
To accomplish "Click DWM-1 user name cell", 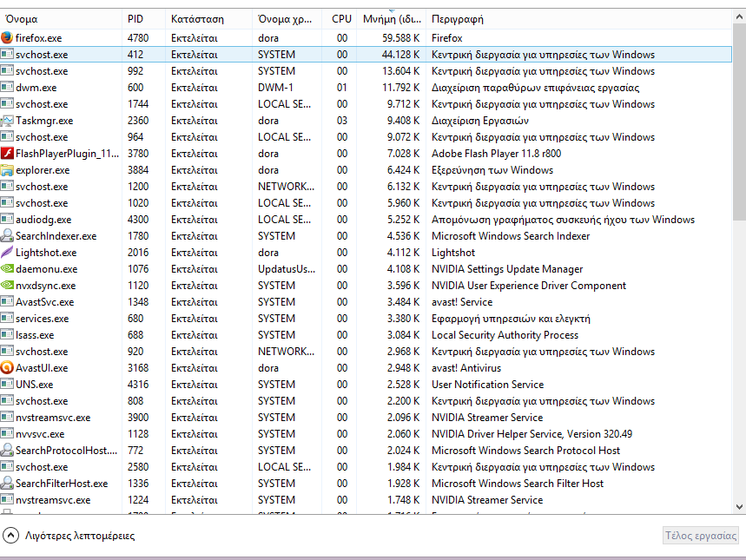I will [275, 88].
